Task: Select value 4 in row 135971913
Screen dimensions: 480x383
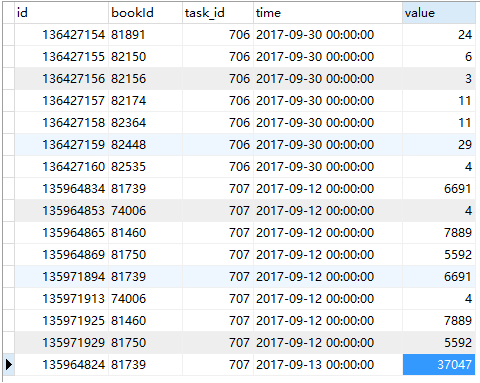Action: (439, 299)
